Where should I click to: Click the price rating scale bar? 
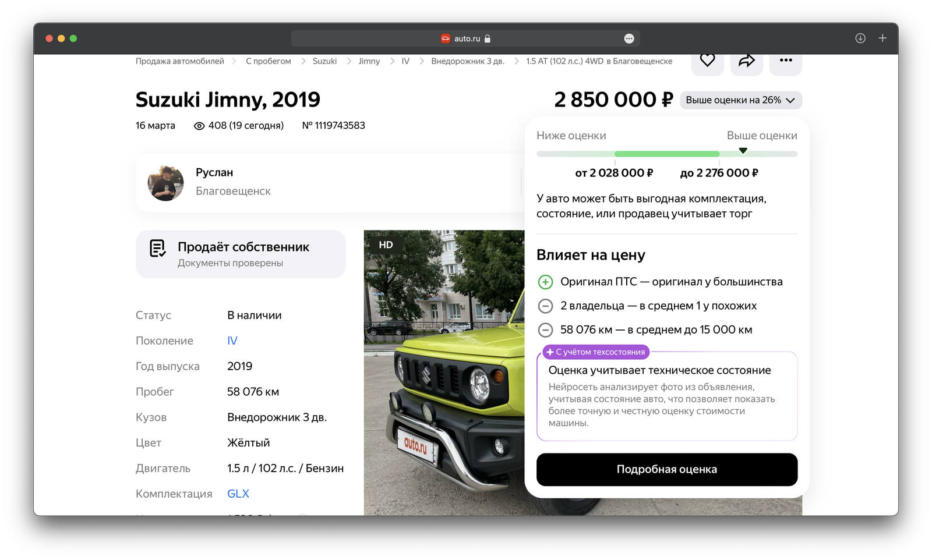point(667,154)
